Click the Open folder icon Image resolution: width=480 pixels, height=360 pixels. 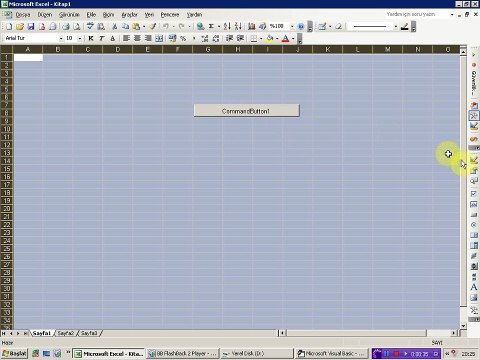coord(20,26)
